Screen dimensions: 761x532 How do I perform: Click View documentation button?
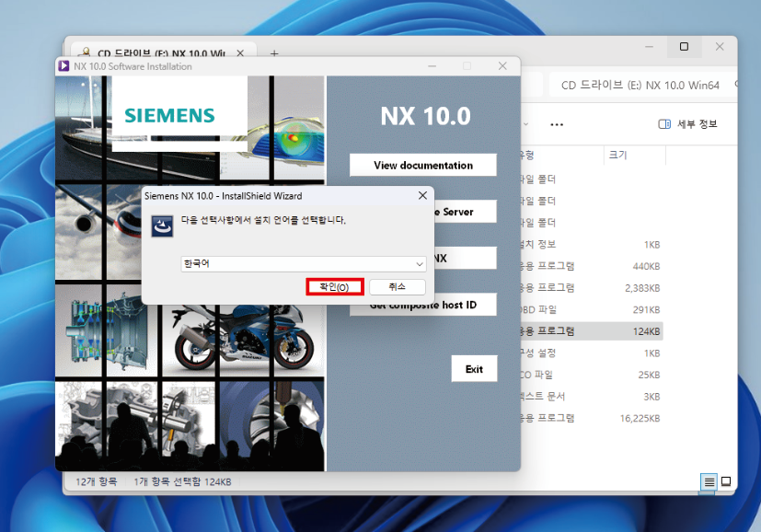(423, 166)
